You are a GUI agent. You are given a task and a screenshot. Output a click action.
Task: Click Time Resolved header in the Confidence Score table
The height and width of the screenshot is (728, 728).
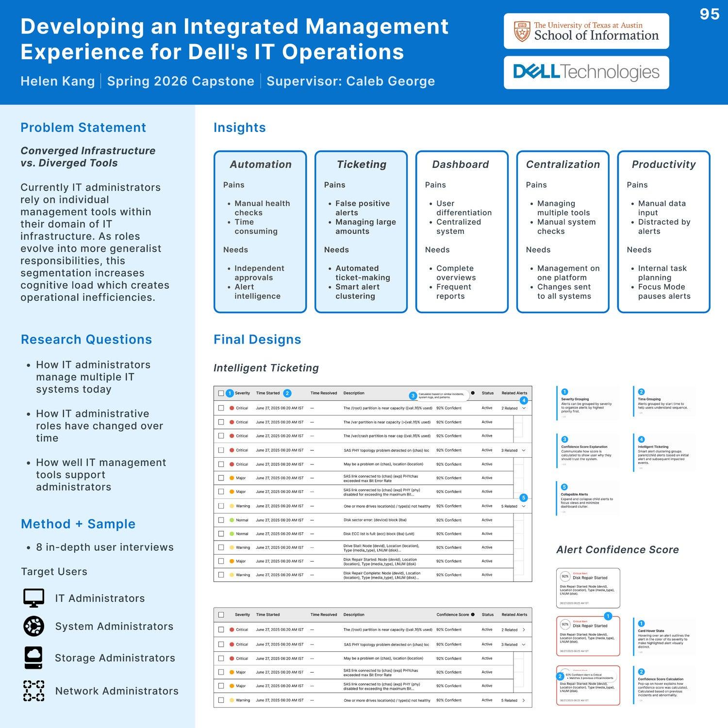coord(324,614)
